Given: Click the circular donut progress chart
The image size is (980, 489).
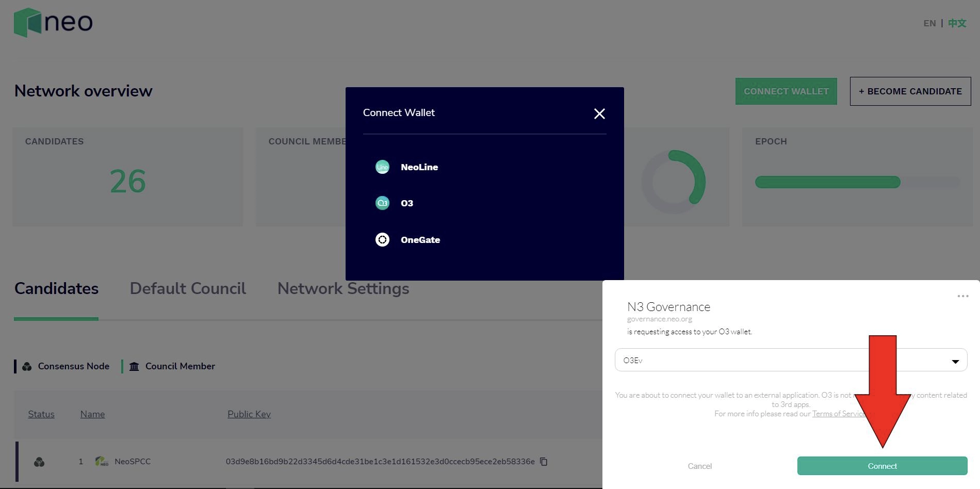Looking at the screenshot, I should coord(674,182).
